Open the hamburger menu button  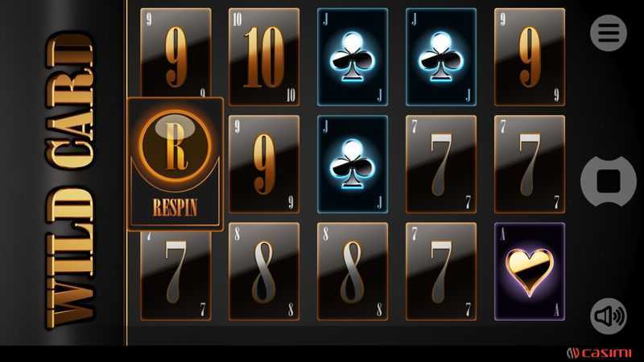coord(609,32)
